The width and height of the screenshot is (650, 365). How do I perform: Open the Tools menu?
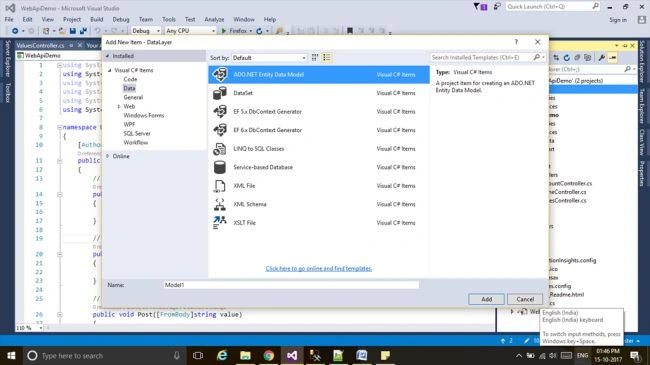coord(169,19)
